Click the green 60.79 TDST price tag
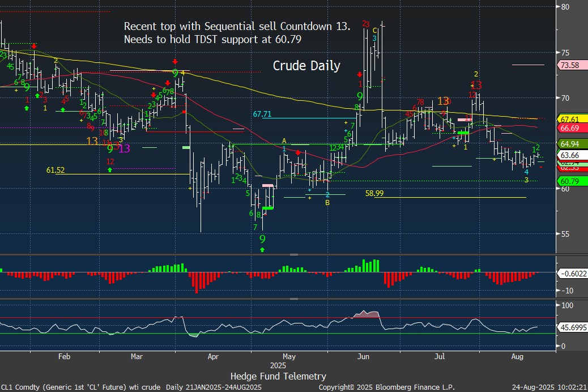The width and height of the screenshot is (588, 392). (x=571, y=181)
